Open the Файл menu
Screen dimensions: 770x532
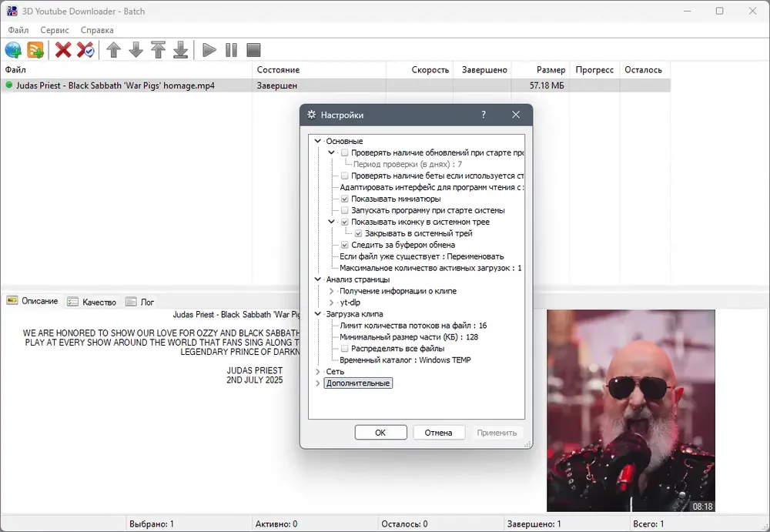(18, 30)
